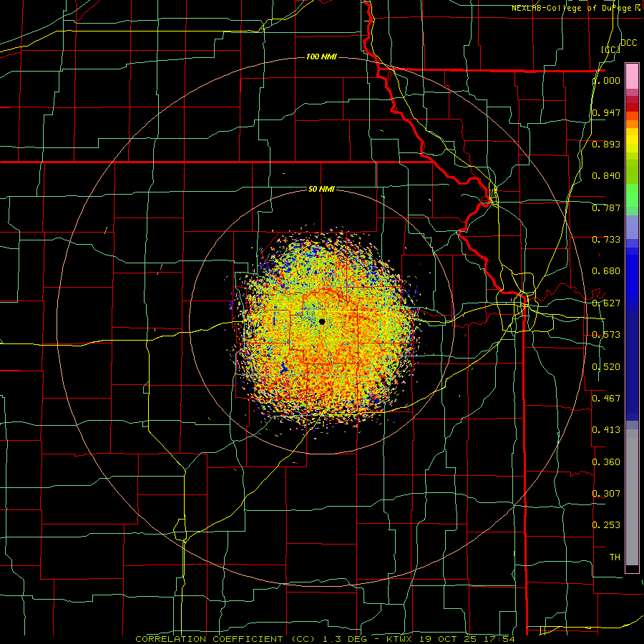Select the pink top segment of color bar
Viewport: 644px width, 644px height.
point(632,76)
